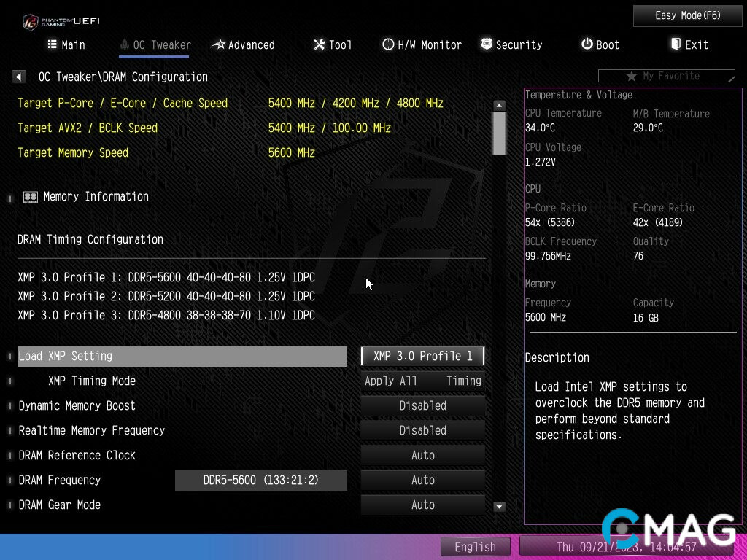Click the back arrow navigation icon
The width and height of the screenshot is (747, 560).
coord(18,77)
